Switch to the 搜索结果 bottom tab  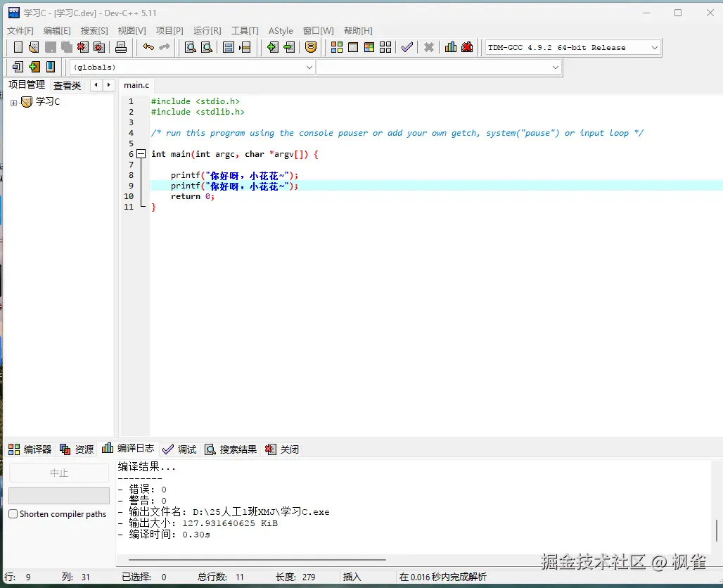[231, 449]
